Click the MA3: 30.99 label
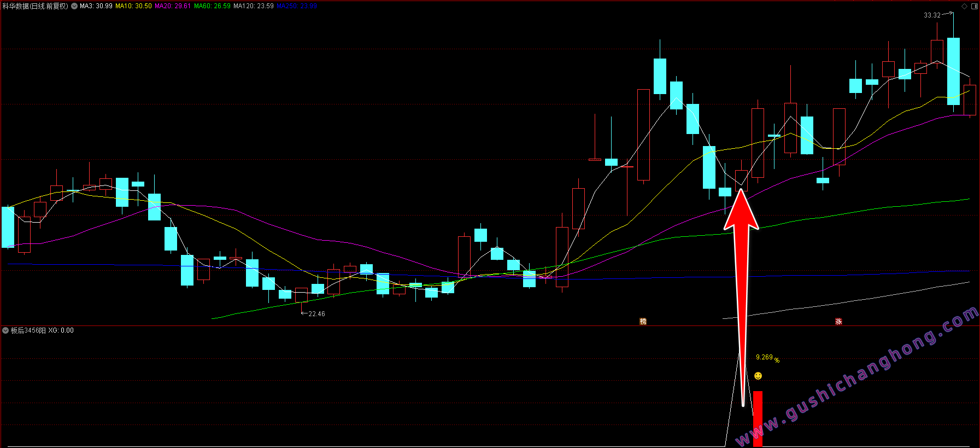This screenshot has width=980, height=448. coord(96,6)
